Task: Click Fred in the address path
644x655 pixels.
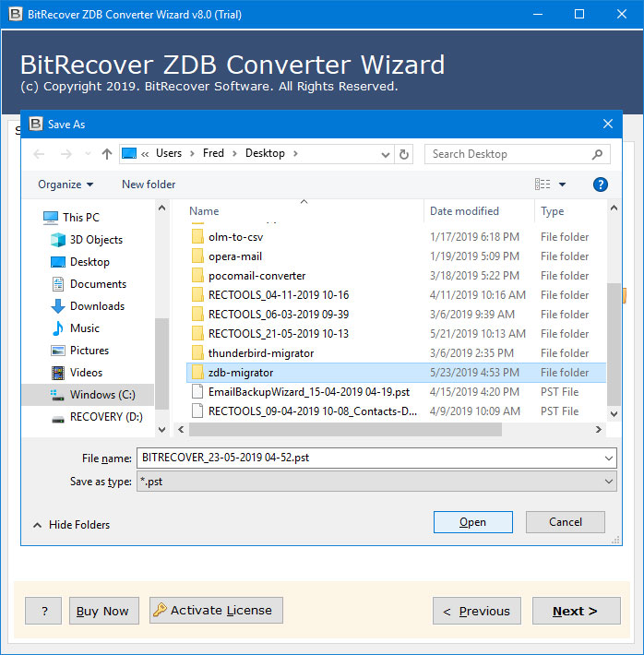Action: pyautogui.click(x=213, y=153)
